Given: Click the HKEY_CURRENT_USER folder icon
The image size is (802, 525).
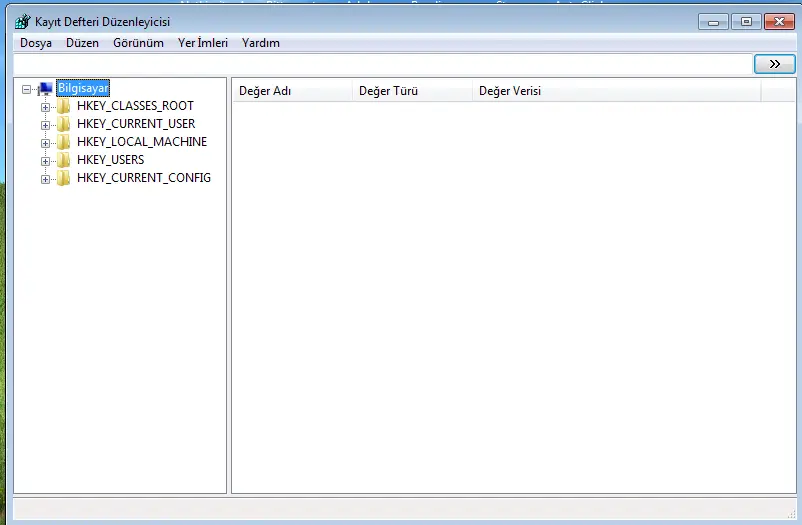Looking at the screenshot, I should (x=63, y=124).
